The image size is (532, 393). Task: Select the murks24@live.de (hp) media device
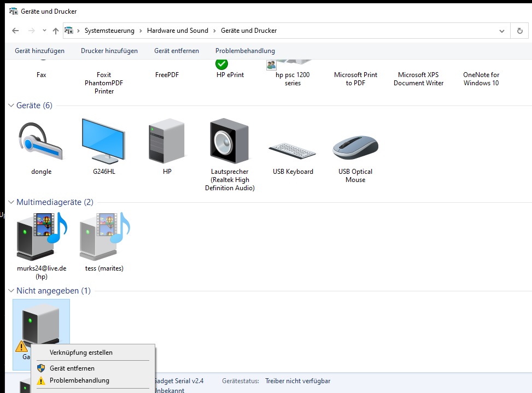click(42, 237)
